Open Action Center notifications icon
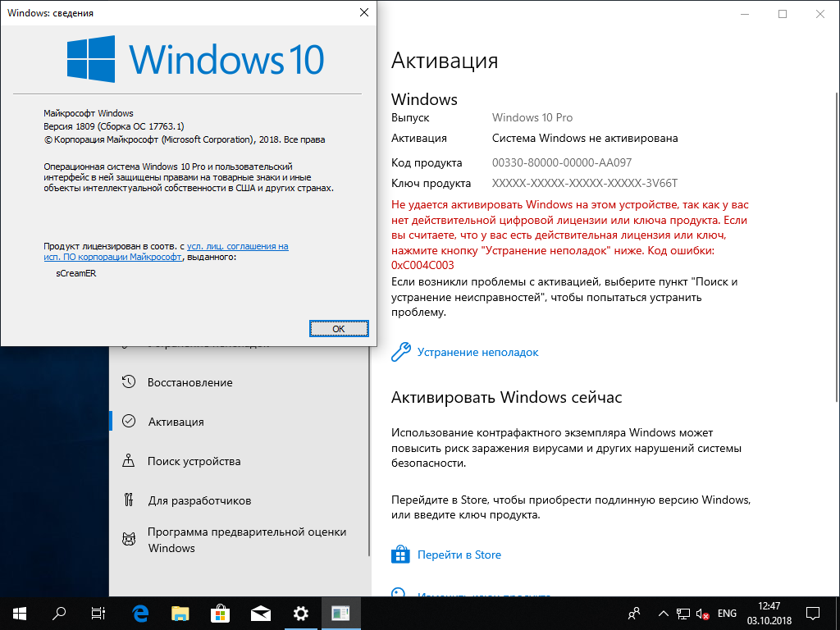The image size is (840, 630). [813, 614]
